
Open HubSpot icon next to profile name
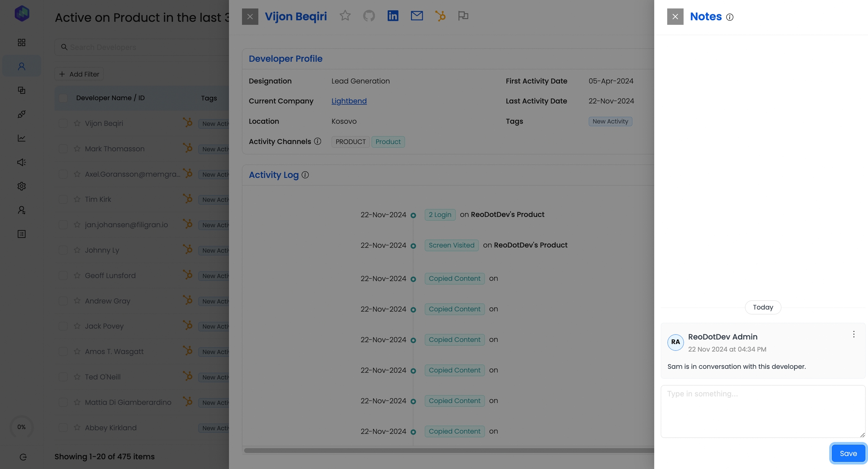point(440,16)
